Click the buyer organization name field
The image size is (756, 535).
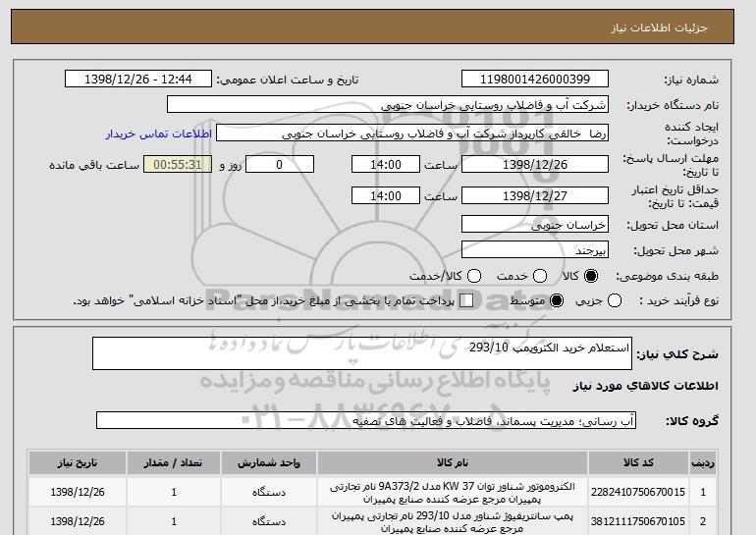click(388, 105)
